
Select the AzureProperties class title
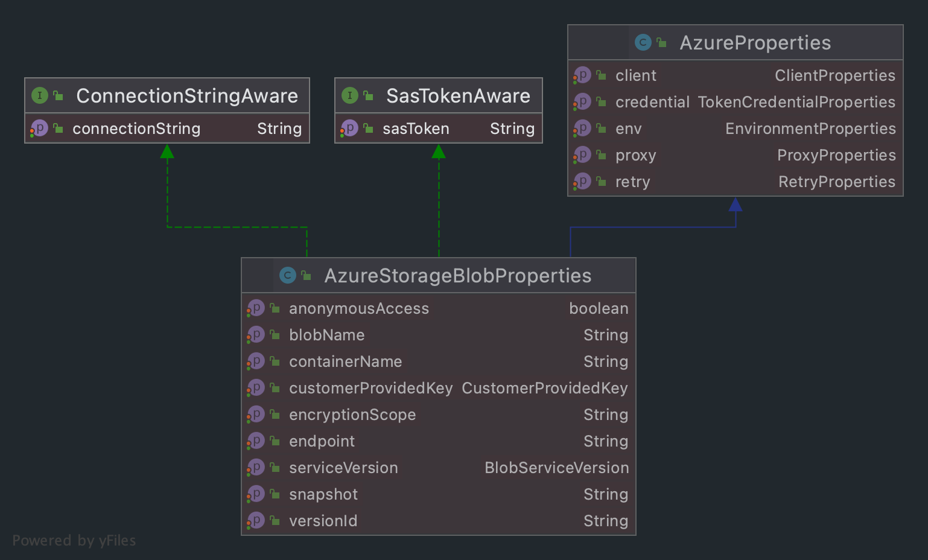pos(755,43)
